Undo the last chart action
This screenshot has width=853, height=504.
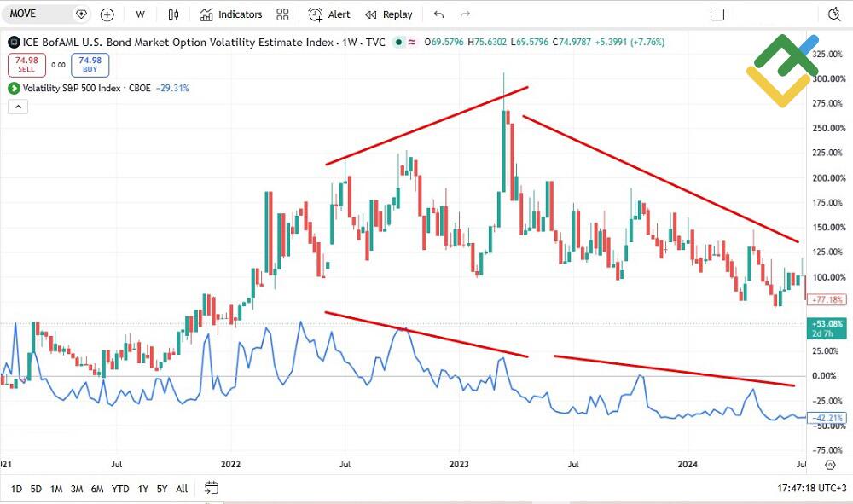coord(438,14)
